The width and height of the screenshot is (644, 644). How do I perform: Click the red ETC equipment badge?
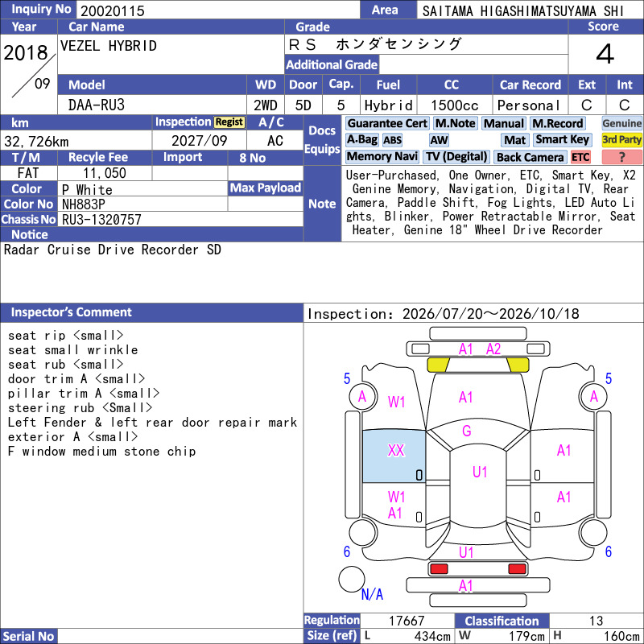pyautogui.click(x=580, y=157)
